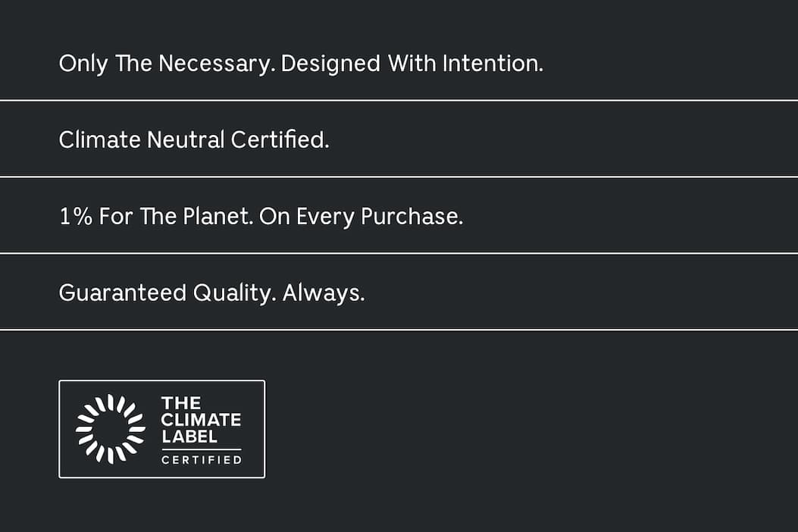
Task: Select the "Climate Neutral Certified." row
Action: (194, 140)
